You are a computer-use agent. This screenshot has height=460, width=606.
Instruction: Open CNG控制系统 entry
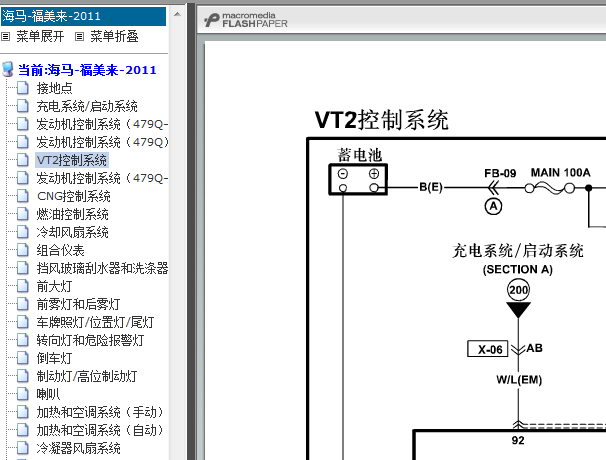(x=73, y=196)
